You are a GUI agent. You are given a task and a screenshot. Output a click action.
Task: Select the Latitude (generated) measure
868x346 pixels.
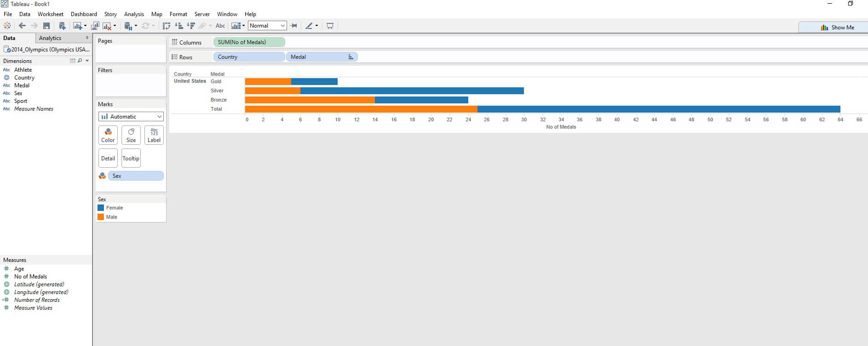point(39,284)
